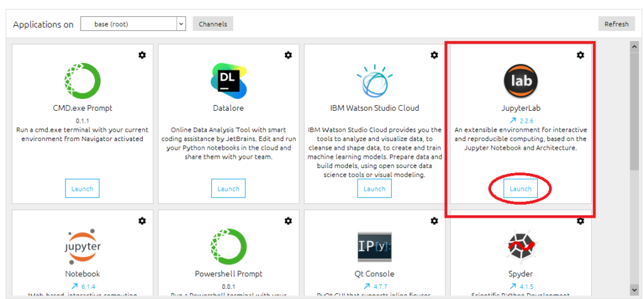Viewport: 644px width, 299px height.
Task: Open gear options for CMD.exe Prompt
Action: pos(142,55)
